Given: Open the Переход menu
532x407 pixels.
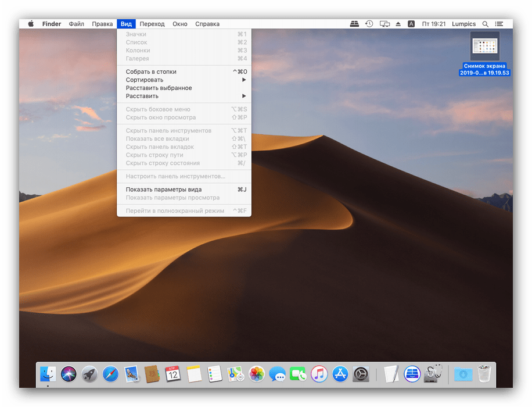Looking at the screenshot, I should (x=152, y=24).
